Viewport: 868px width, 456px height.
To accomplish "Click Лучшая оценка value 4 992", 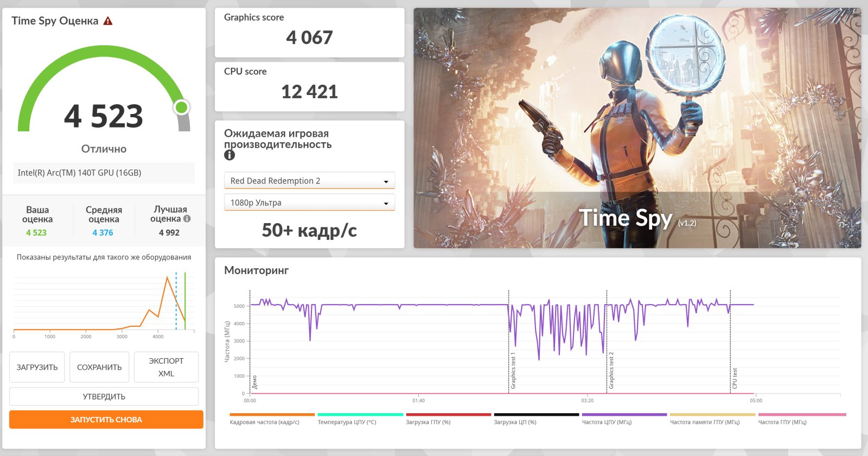I will 169,232.
